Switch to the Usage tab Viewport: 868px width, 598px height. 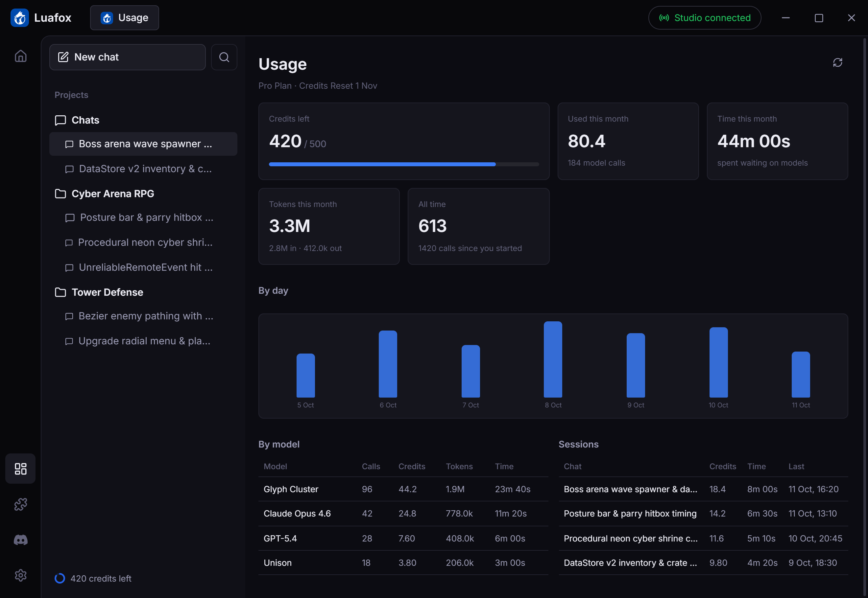(x=125, y=18)
